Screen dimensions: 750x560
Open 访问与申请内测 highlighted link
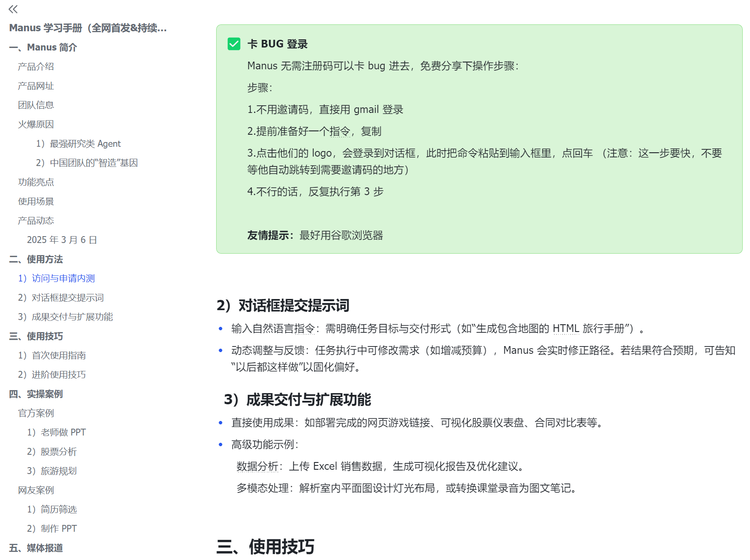57,278
